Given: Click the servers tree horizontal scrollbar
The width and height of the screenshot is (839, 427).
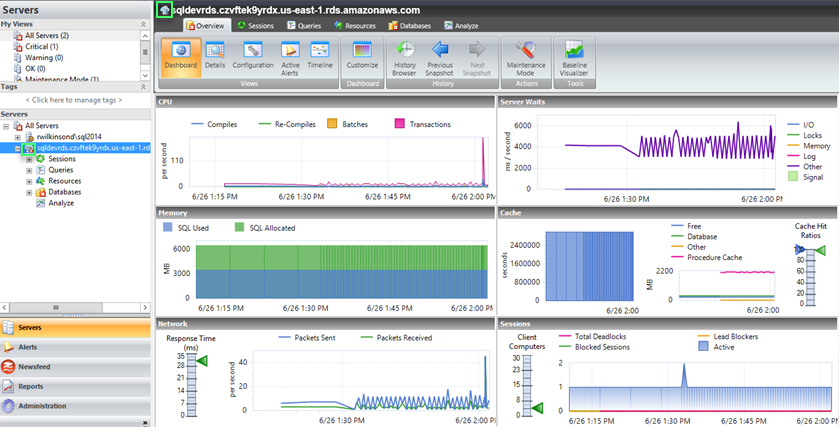Looking at the screenshot, I should tap(75, 308).
